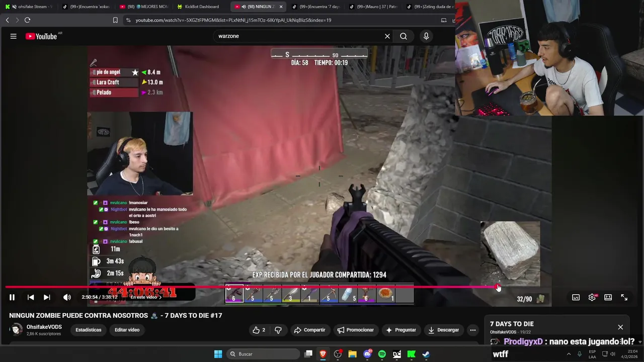Viewport: 644px width, 362px height.
Task: Seek on the red video progress bar
Action: click(x=252, y=287)
